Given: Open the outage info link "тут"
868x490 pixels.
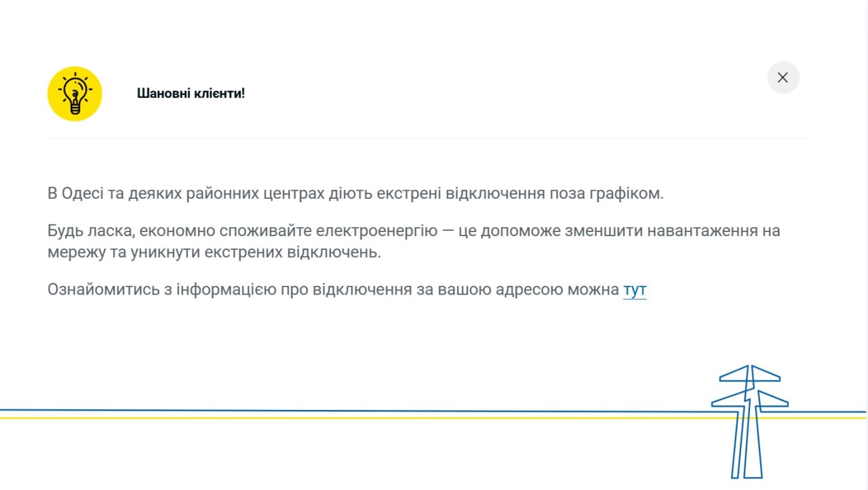Looking at the screenshot, I should tap(635, 290).
